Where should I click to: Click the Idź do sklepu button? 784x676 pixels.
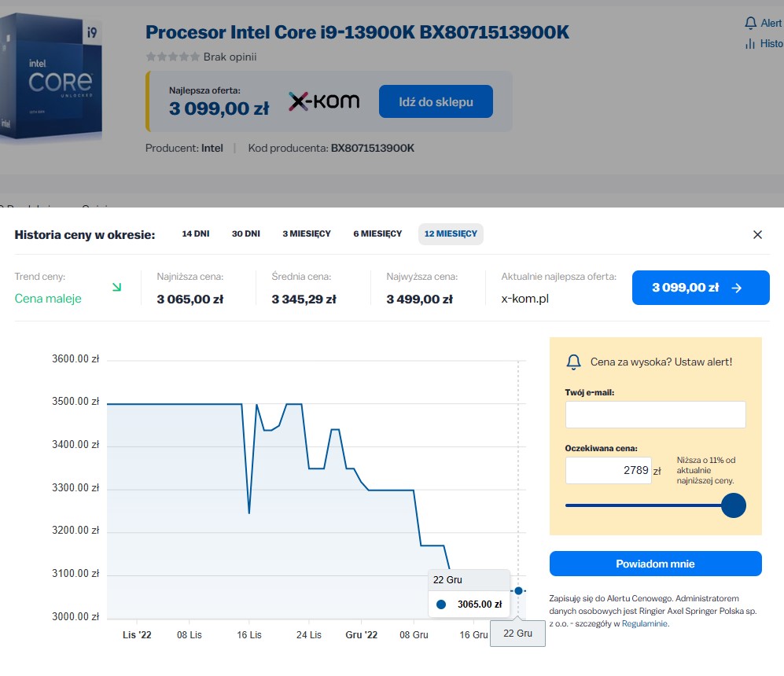(436, 101)
